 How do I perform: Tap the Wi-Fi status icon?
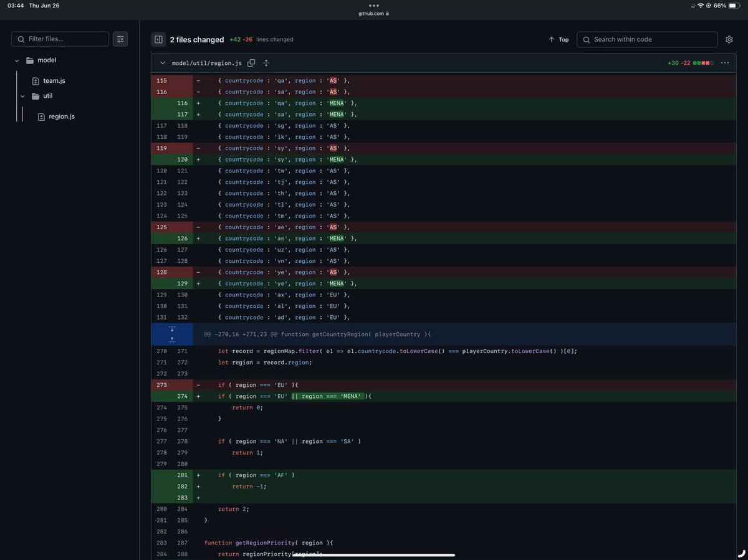[x=700, y=6]
